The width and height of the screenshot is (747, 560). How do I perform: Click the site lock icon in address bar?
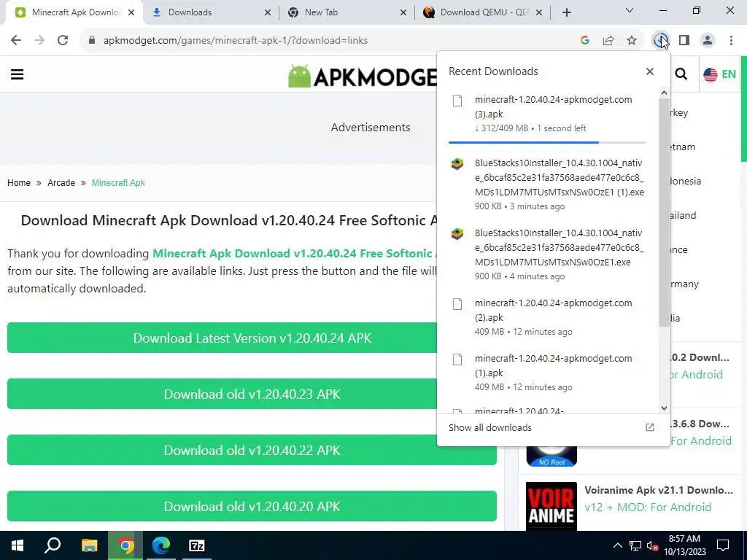pos(92,41)
